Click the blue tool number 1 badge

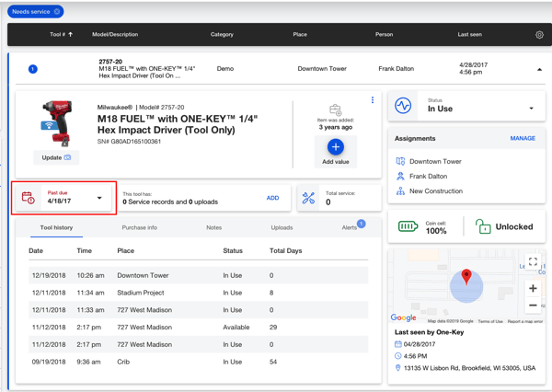click(33, 69)
